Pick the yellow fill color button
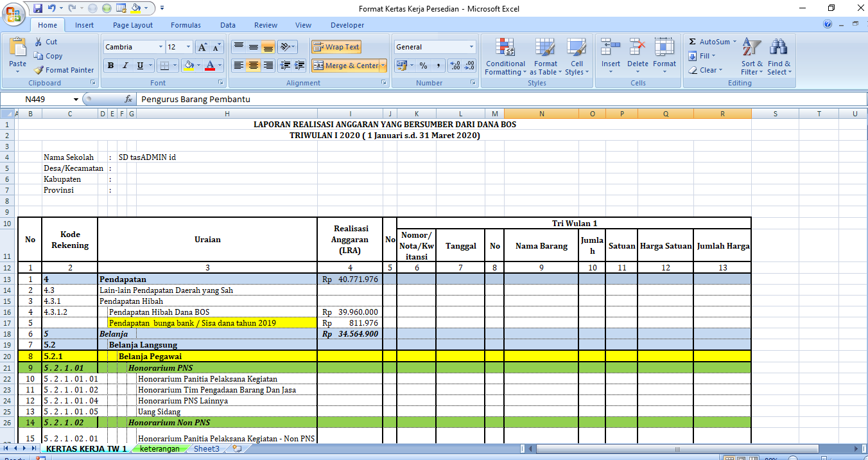Screen dimensions: 868x460 pos(188,66)
